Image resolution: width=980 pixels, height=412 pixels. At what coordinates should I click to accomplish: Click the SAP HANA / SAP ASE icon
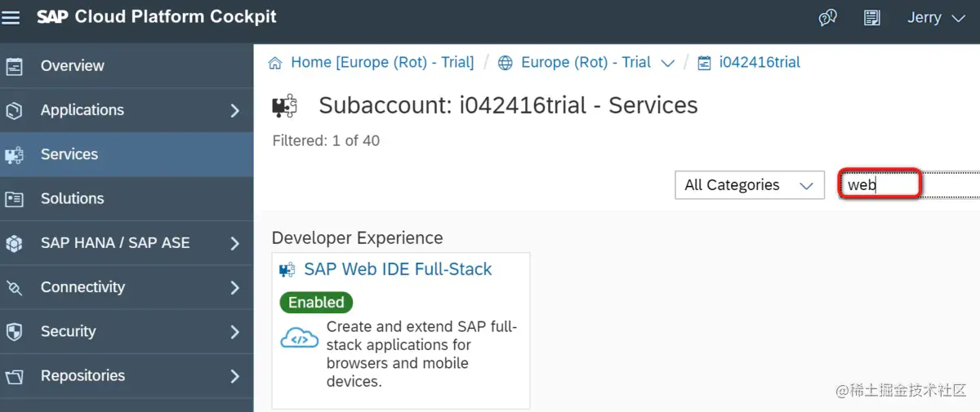point(14,243)
